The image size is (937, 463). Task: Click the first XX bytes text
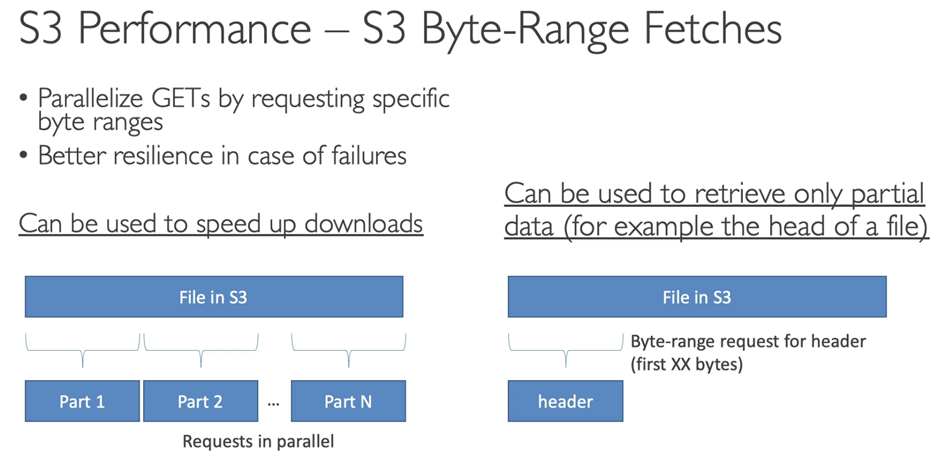click(x=687, y=364)
